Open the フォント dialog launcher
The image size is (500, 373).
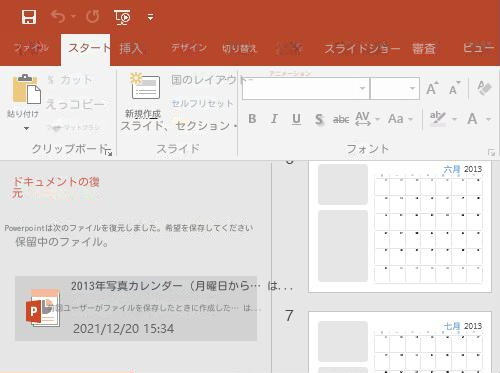coord(491,152)
